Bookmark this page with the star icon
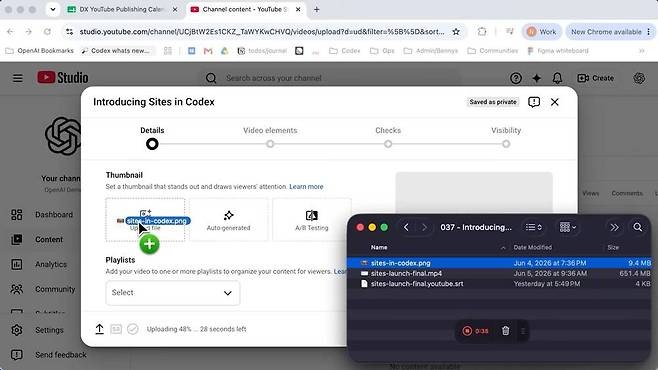 [456, 32]
